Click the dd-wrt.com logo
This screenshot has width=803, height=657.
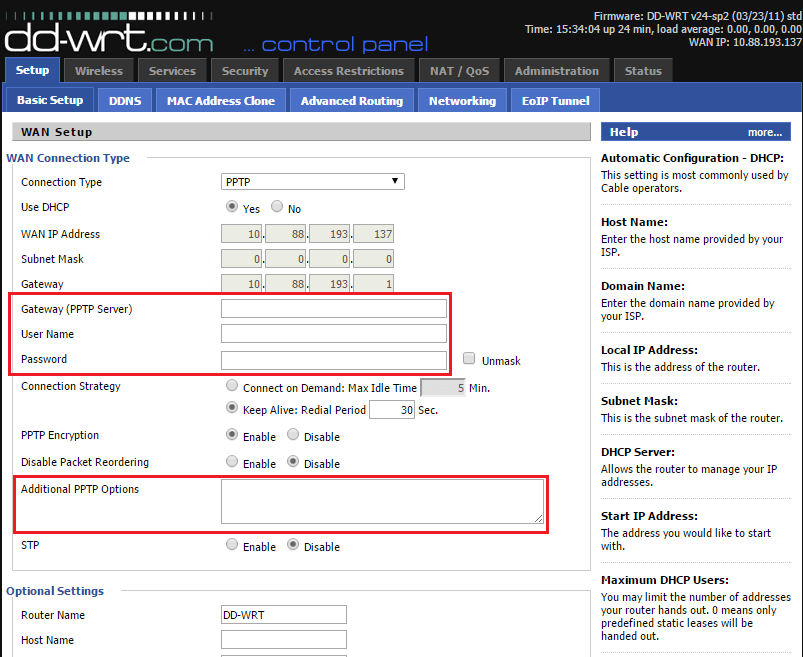(x=108, y=39)
